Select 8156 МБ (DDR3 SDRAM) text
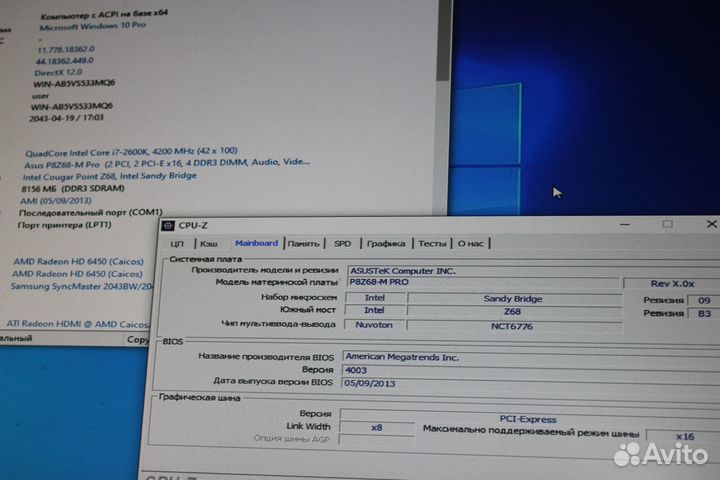Image resolution: width=720 pixels, height=480 pixels. point(73,188)
